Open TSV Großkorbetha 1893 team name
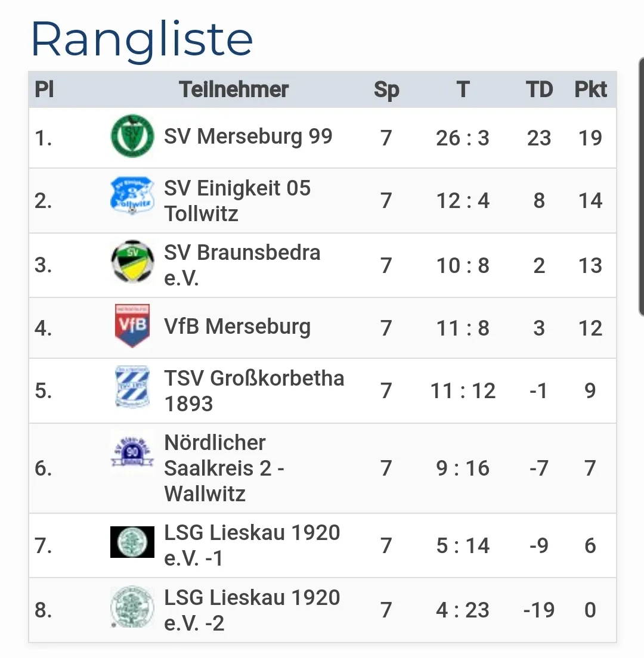 click(x=254, y=390)
